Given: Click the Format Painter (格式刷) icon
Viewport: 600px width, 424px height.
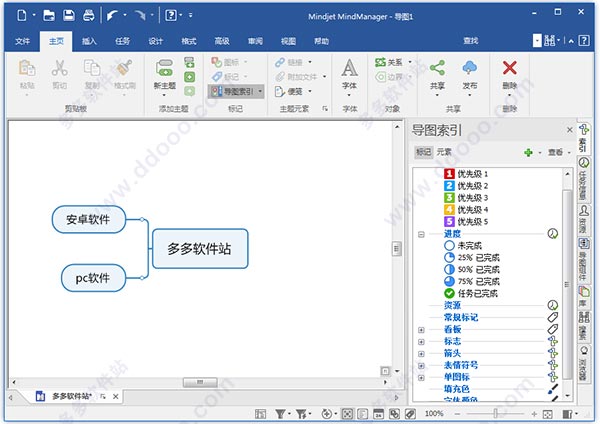Looking at the screenshot, I should 124,69.
